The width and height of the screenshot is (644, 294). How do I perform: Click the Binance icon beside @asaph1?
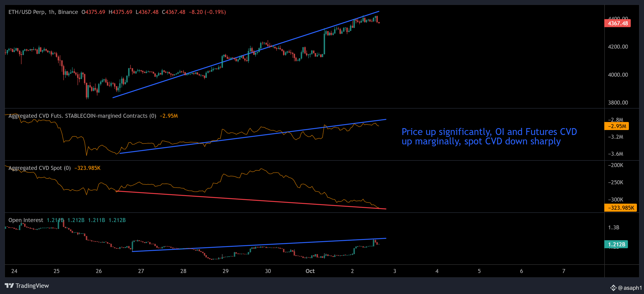coord(613,288)
